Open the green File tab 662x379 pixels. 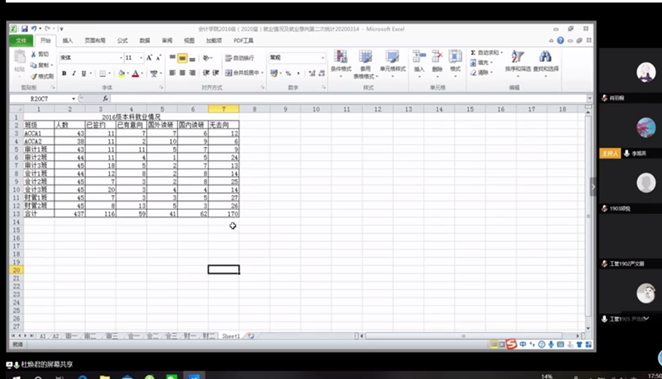(x=21, y=41)
